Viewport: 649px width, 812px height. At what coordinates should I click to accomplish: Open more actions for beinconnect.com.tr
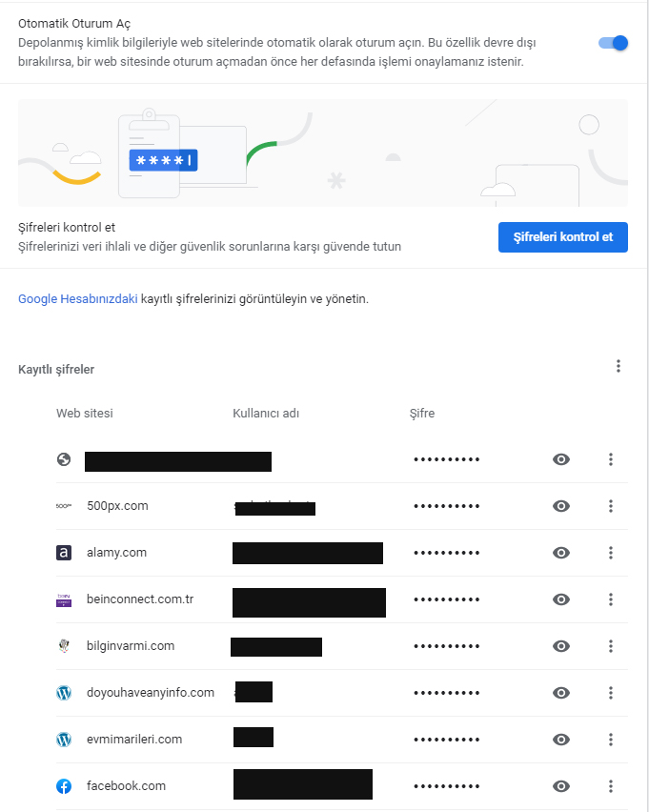click(x=611, y=599)
